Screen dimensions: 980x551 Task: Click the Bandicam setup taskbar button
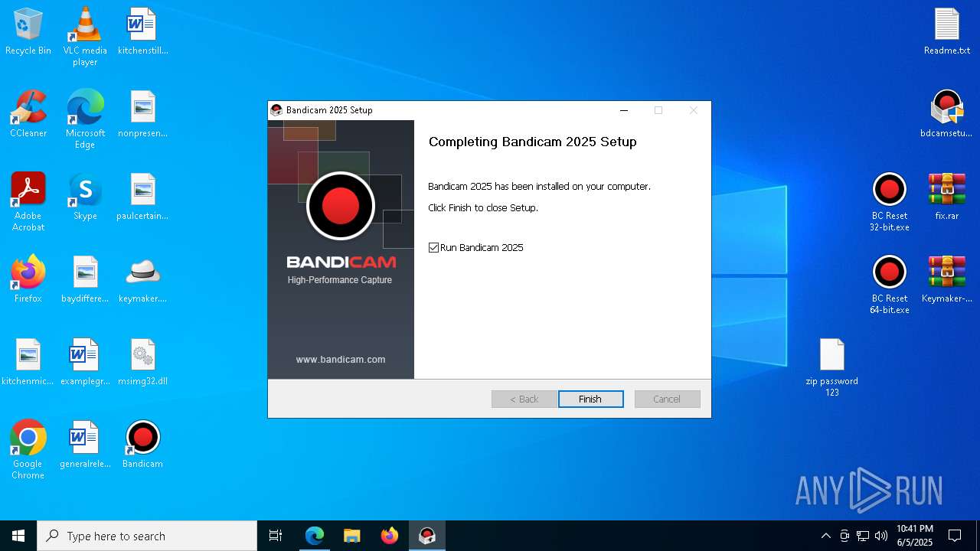pyautogui.click(x=427, y=536)
